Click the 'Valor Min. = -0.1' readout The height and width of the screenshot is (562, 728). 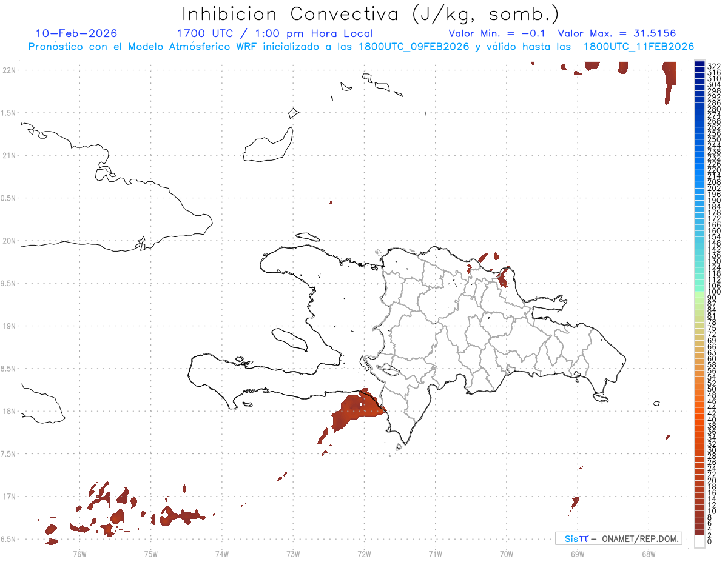tap(497, 33)
